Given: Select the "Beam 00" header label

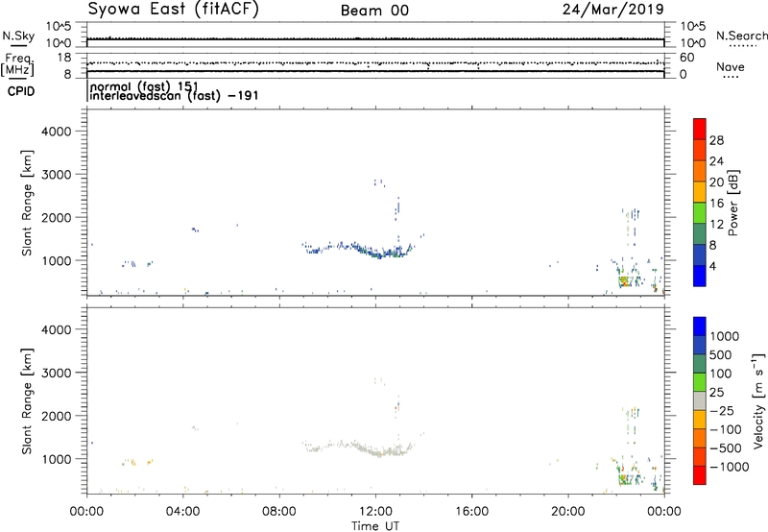Looking at the screenshot, I should (374, 11).
